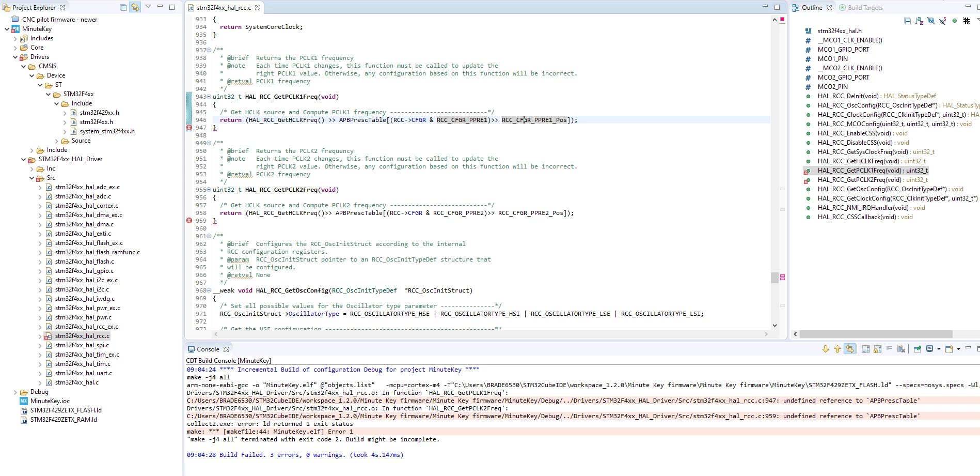Click Next Error down arrow in Console
This screenshot has width=980, height=476.
[826, 349]
